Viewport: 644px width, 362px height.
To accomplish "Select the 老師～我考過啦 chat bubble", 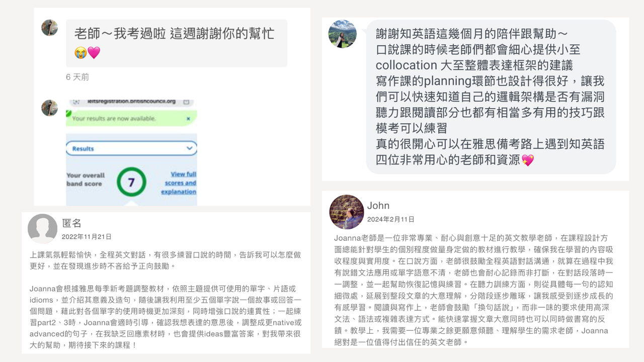I will (x=177, y=43).
